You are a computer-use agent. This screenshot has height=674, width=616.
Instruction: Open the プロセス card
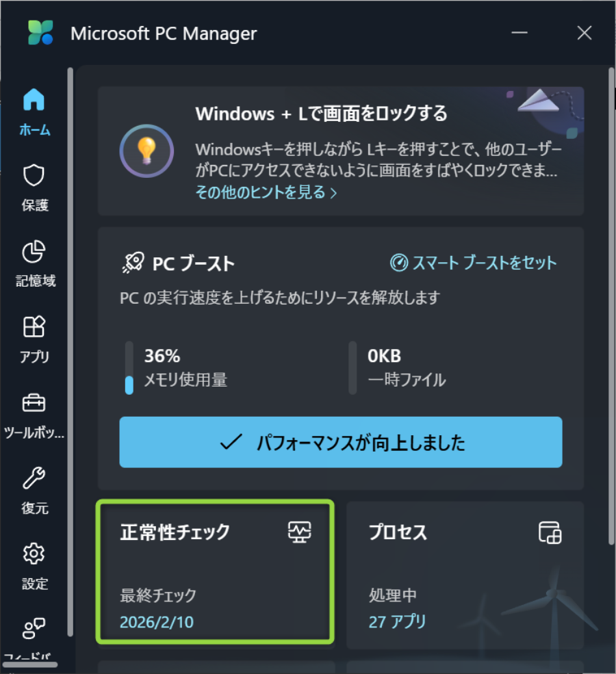pyautogui.click(x=465, y=575)
